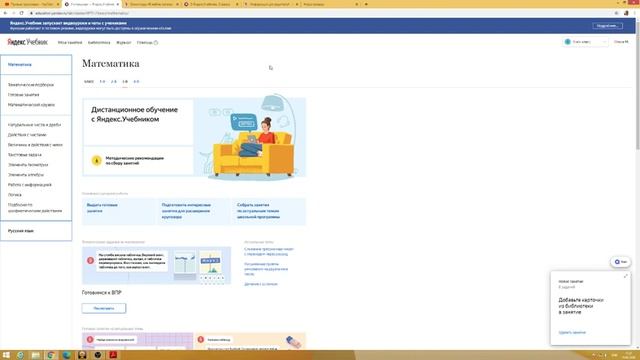Viewport: 640px width, 360px height.
Task: Open Величины и действия с ними topic
Action: click(35, 145)
